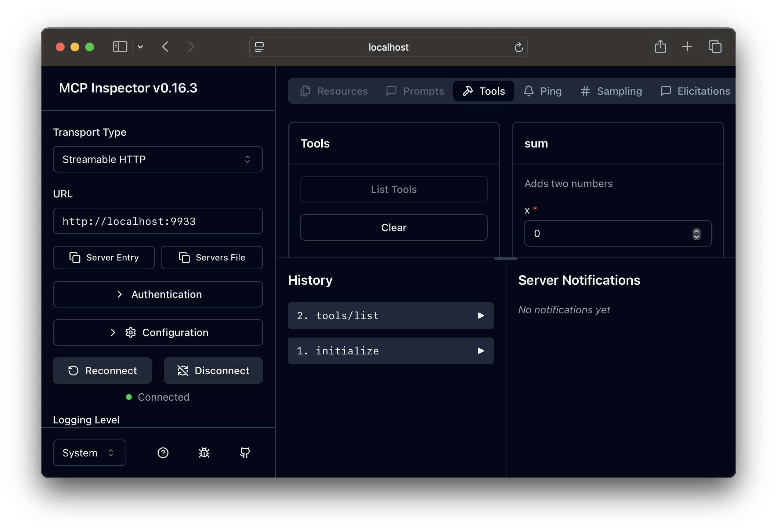This screenshot has width=777, height=532.
Task: Toggle the Safari sidebar icon
Action: click(120, 47)
